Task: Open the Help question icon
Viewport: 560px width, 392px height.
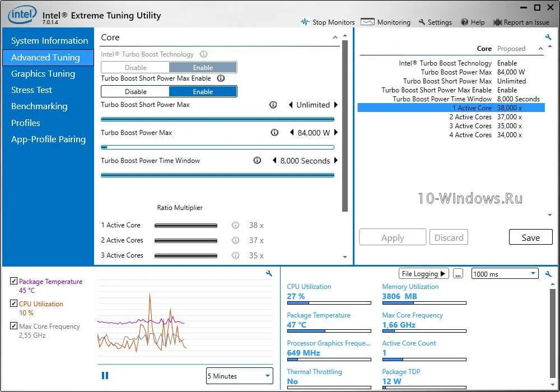Action: (x=464, y=22)
